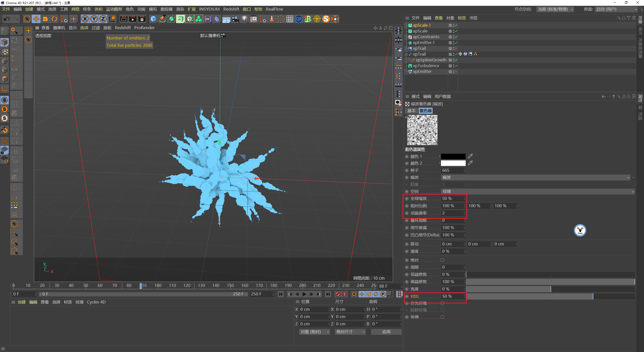Toggle X axis lock
This screenshot has width=644, height=352.
(85, 19)
